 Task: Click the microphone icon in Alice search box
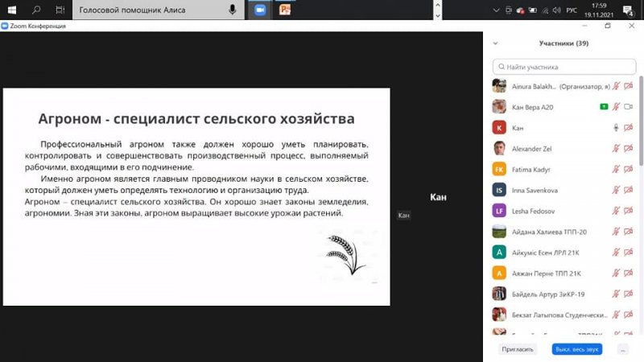click(x=233, y=10)
